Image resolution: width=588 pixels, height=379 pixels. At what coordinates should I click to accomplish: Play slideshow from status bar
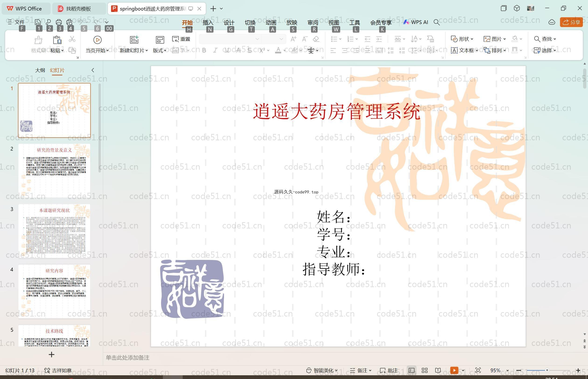click(x=454, y=370)
